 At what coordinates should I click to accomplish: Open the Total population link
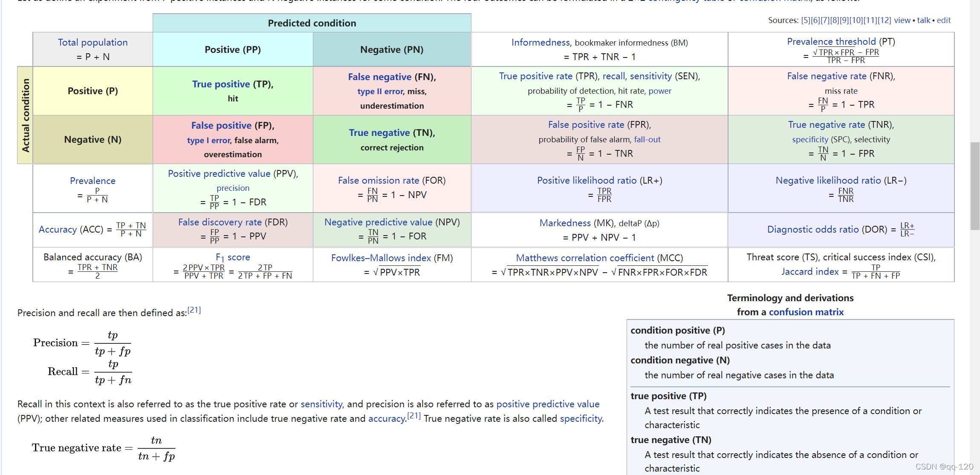tap(93, 43)
